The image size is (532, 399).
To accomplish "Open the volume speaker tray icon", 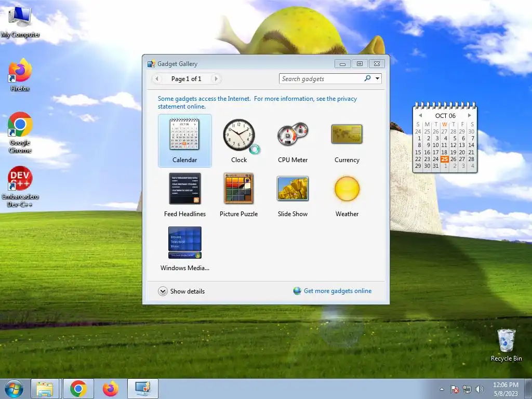I will (479, 389).
